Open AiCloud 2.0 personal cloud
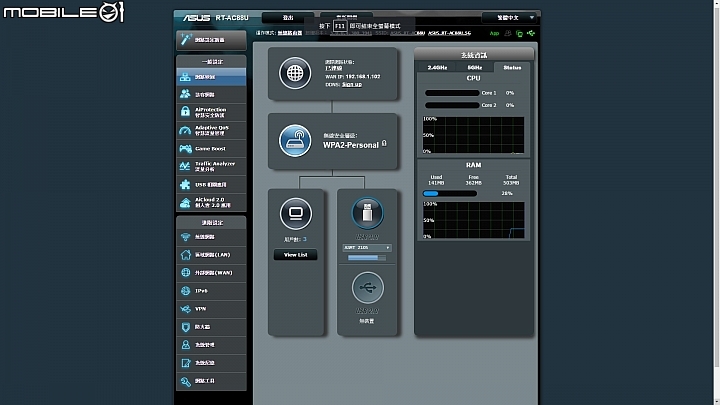This screenshot has height=405, width=720. [211, 202]
